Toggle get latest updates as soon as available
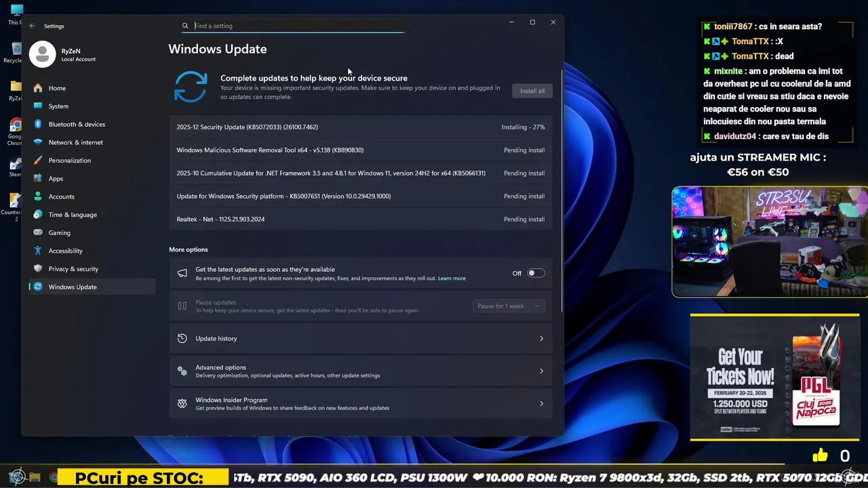The width and height of the screenshot is (868, 488). [x=536, y=273]
